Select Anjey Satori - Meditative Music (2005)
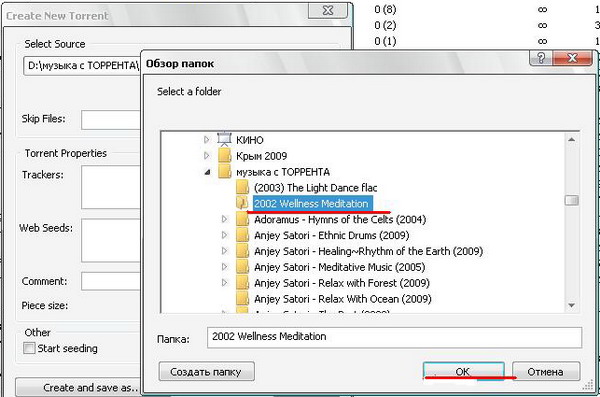Screen dimensions: 600x397 [339, 267]
